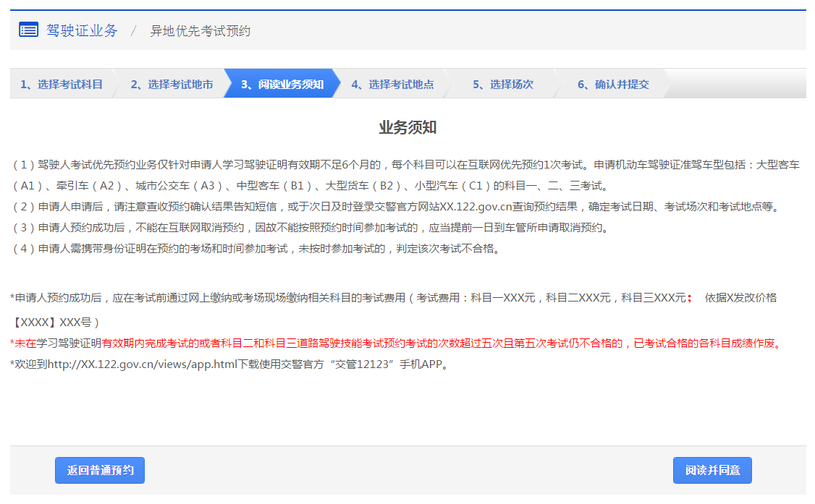Click the 异地优先考试预约 breadcrumb text
The image size is (815, 504).
(200, 31)
